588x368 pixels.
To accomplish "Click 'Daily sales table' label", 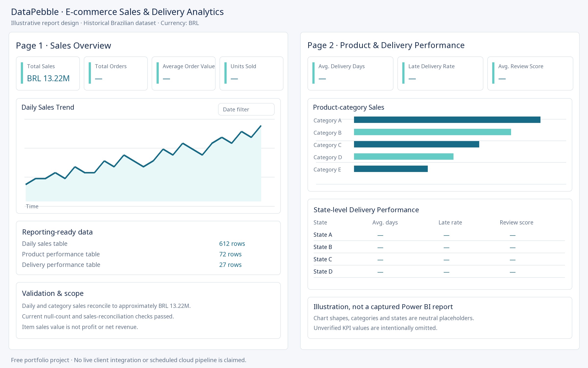I will pos(45,244).
